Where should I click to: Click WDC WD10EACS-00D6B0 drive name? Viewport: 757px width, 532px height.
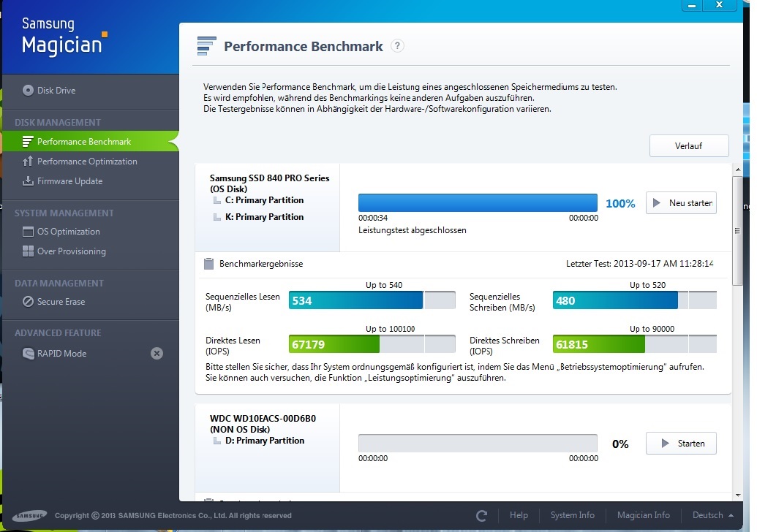(263, 418)
